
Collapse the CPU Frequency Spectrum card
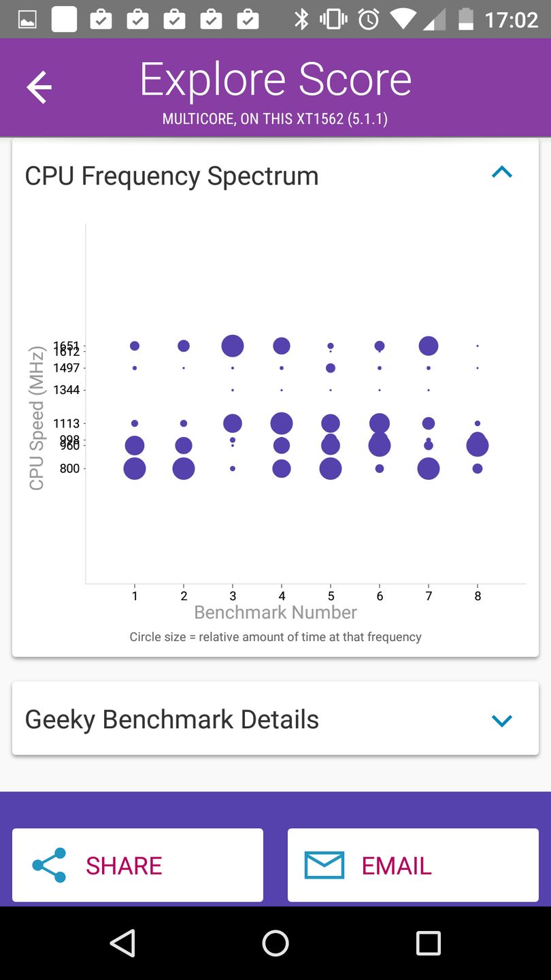501,172
